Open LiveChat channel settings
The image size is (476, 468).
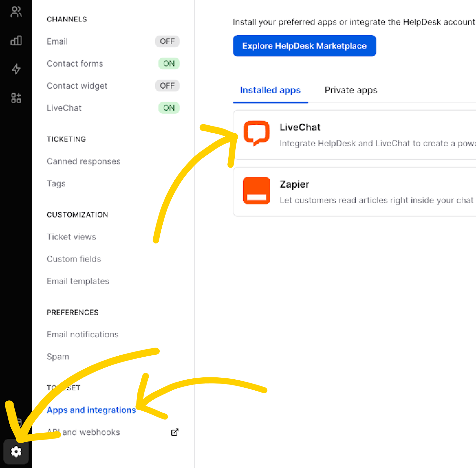[64, 108]
